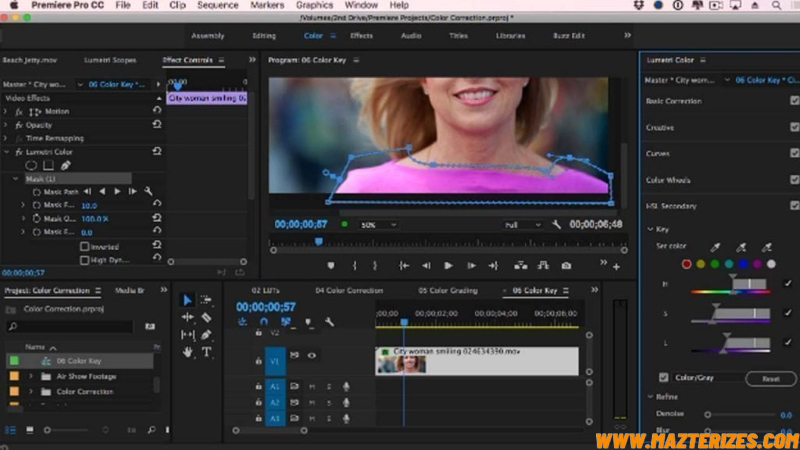Mute audio track A1
The image size is (800, 450).
coord(312,387)
